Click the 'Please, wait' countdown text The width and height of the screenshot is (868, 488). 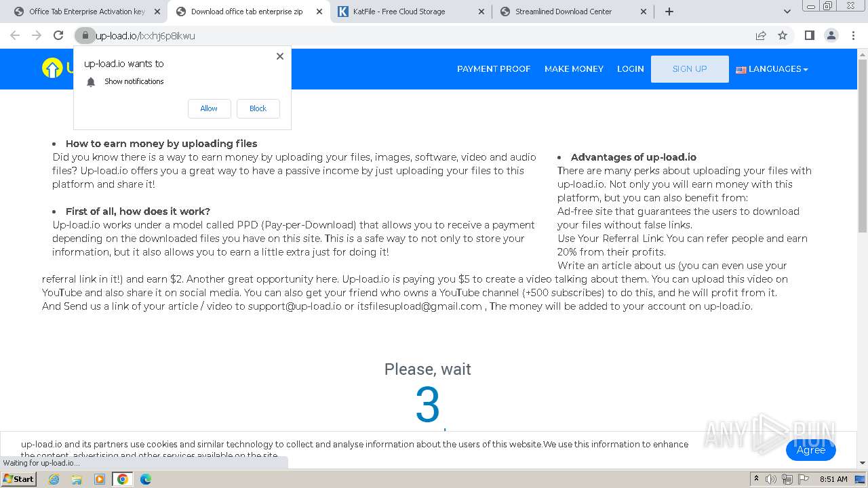tap(427, 369)
